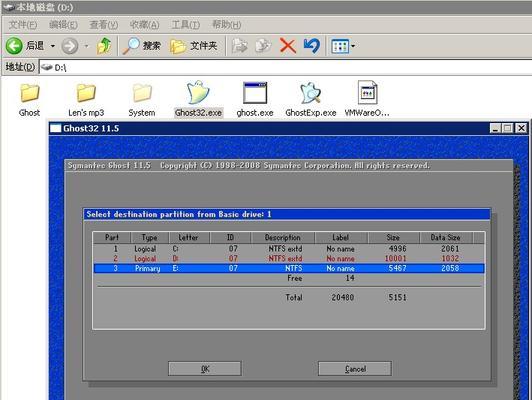The height and width of the screenshot is (400, 532).
Task: Open the 工具(T) menu
Action: coord(186,25)
